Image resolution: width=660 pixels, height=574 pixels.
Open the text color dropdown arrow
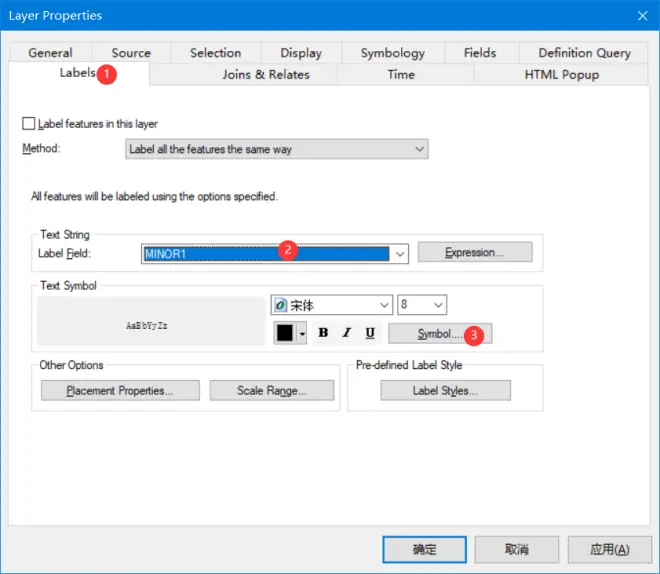coord(302,333)
